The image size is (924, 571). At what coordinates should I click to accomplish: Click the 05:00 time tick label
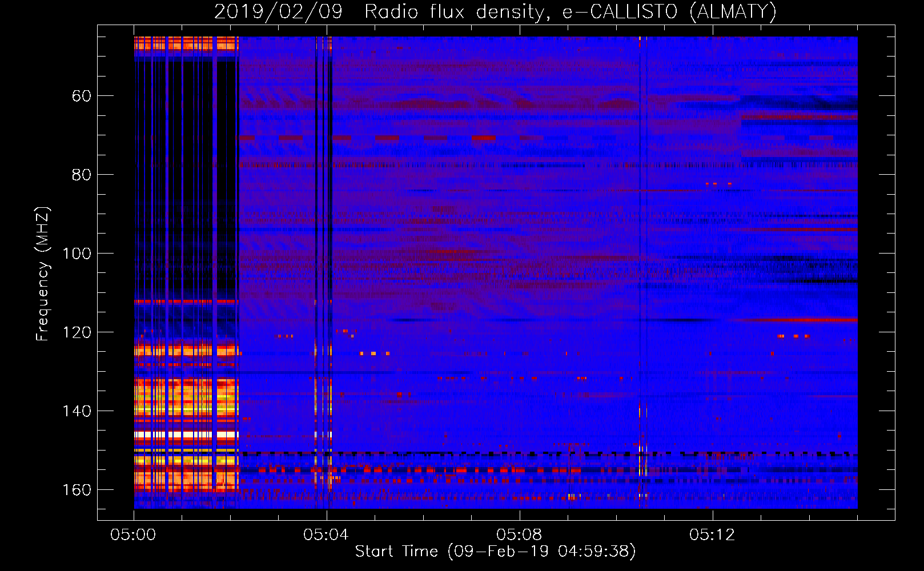click(x=134, y=535)
